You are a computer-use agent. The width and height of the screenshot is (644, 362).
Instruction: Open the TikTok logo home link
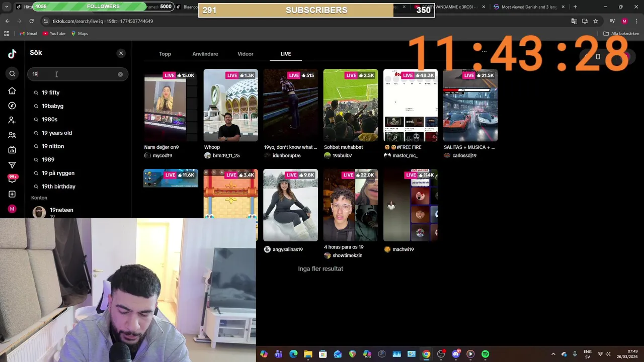(12, 54)
